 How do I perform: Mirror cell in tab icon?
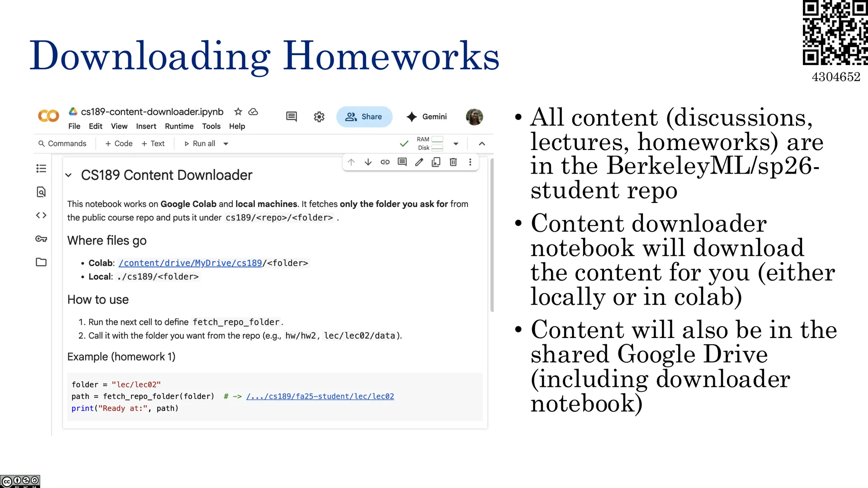[x=436, y=162]
